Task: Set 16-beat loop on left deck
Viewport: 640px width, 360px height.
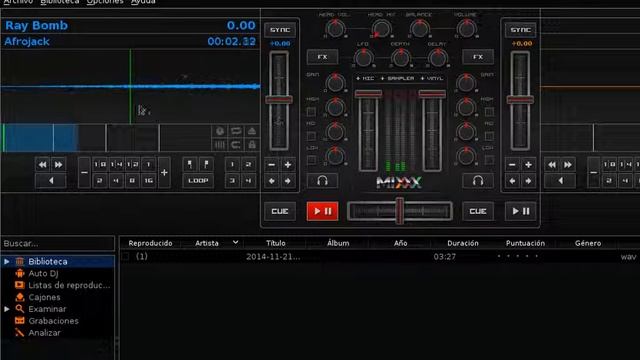Action: [148, 180]
